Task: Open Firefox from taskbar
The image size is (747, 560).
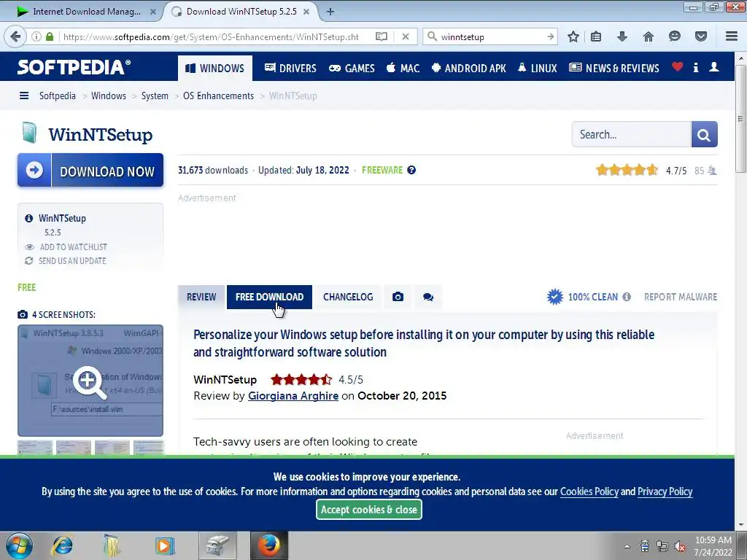Action: [269, 545]
